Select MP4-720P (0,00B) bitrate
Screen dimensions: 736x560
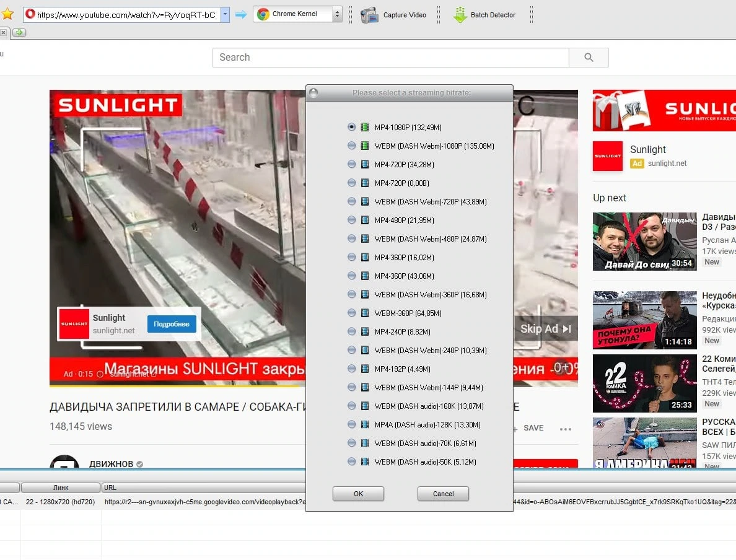(351, 183)
